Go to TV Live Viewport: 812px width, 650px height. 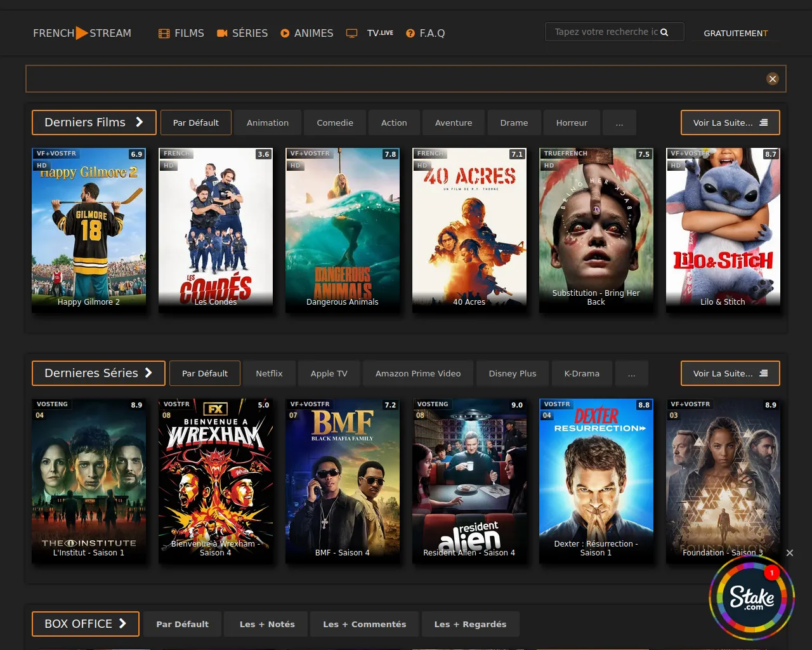coord(380,33)
